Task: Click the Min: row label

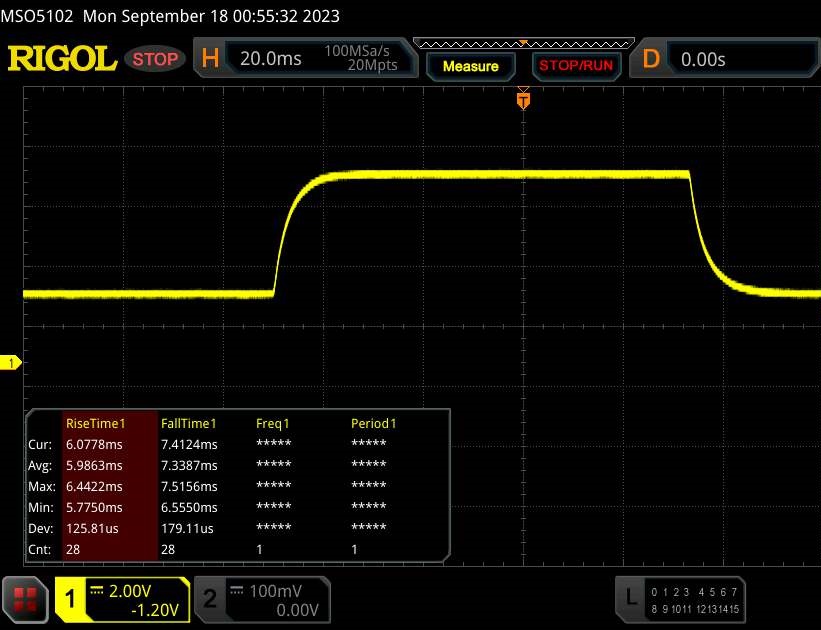Action: click(41, 507)
